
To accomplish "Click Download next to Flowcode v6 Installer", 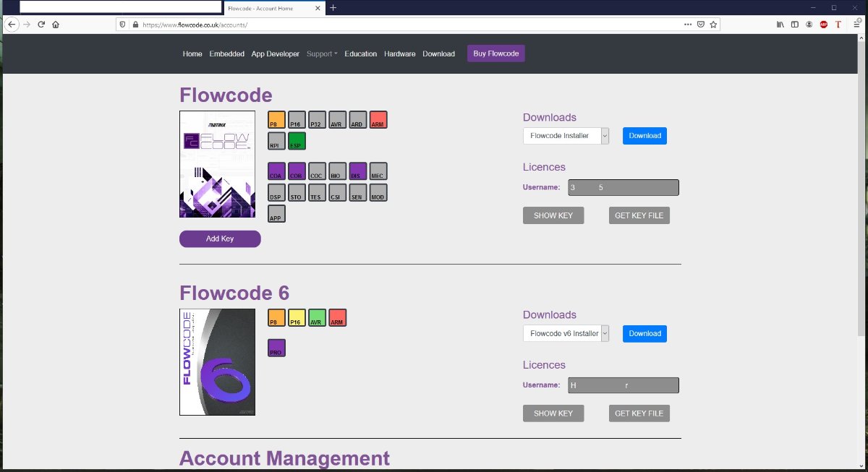I will click(644, 334).
